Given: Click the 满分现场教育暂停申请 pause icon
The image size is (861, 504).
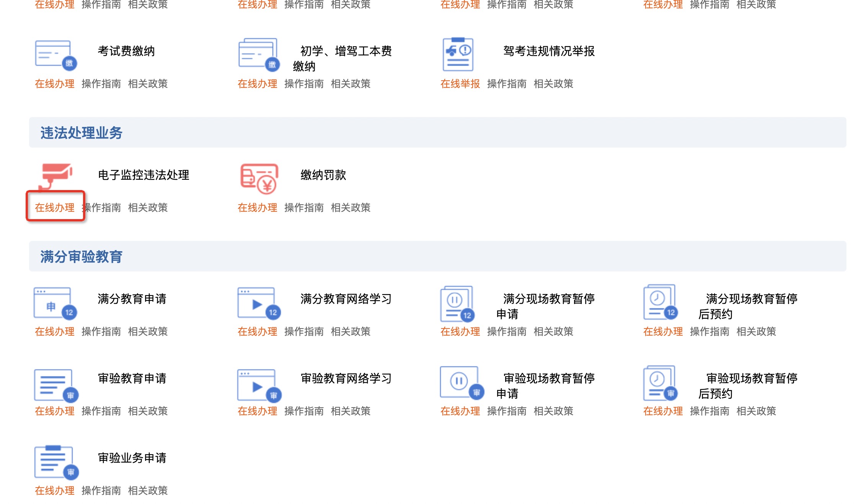Looking at the screenshot, I should point(457,304).
